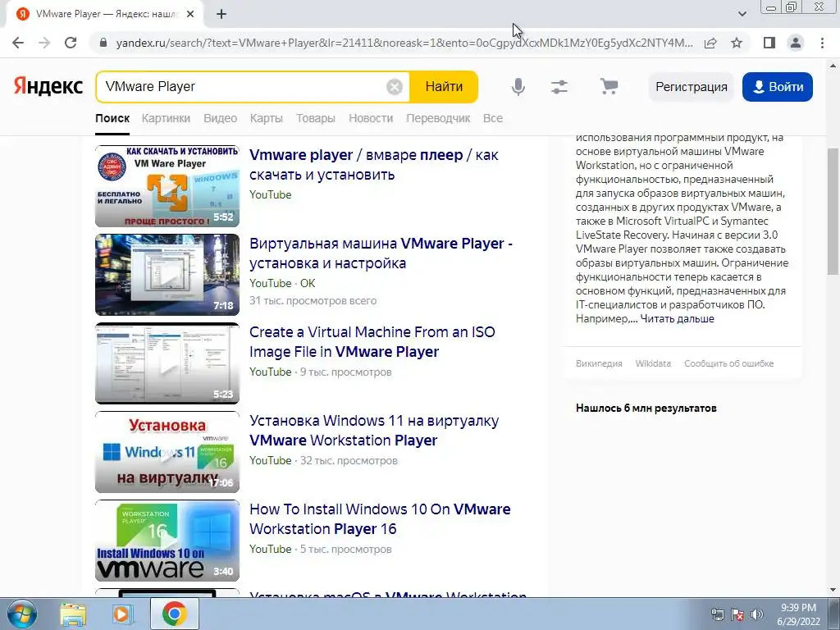Click the volume speaker tray icon

[x=756, y=615]
